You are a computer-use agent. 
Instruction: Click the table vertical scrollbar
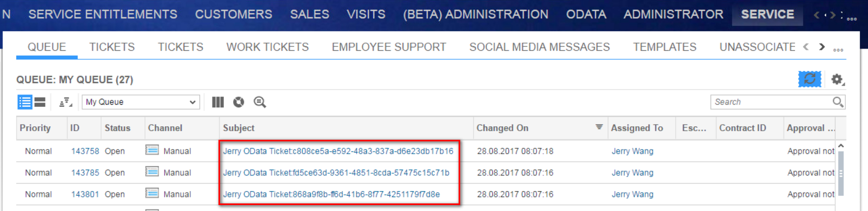(x=840, y=173)
